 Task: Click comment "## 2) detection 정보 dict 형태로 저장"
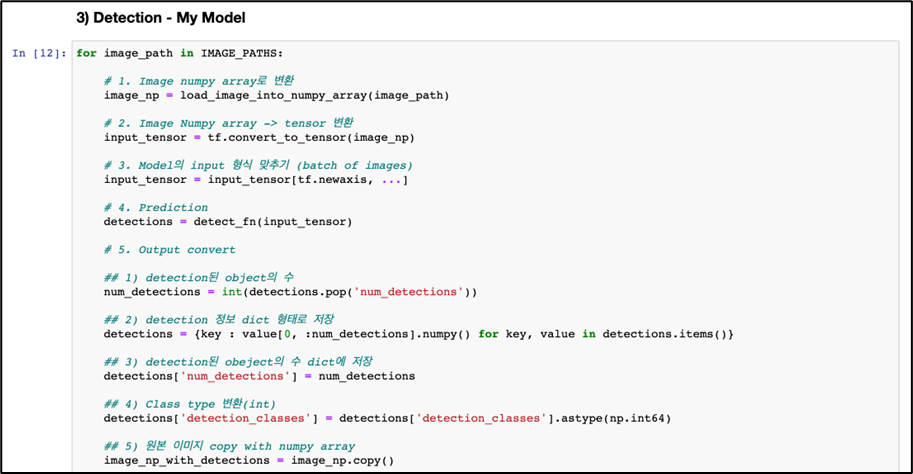(x=219, y=319)
